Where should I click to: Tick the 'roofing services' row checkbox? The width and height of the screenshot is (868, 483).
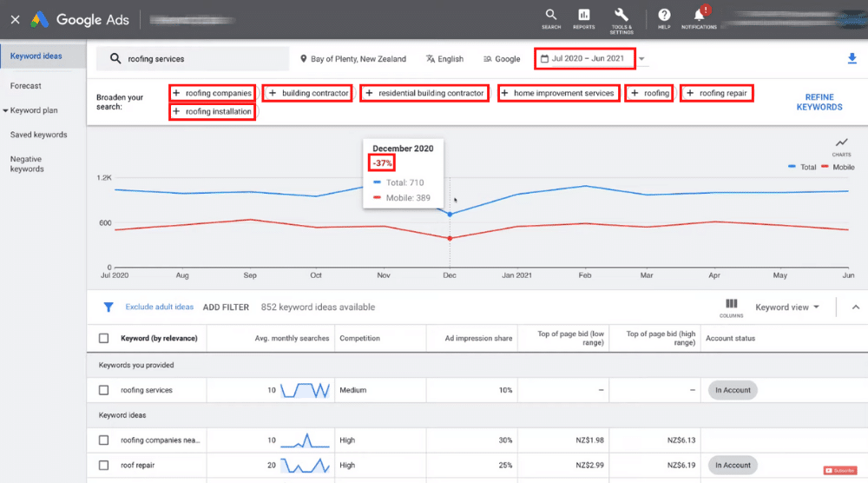click(x=103, y=390)
